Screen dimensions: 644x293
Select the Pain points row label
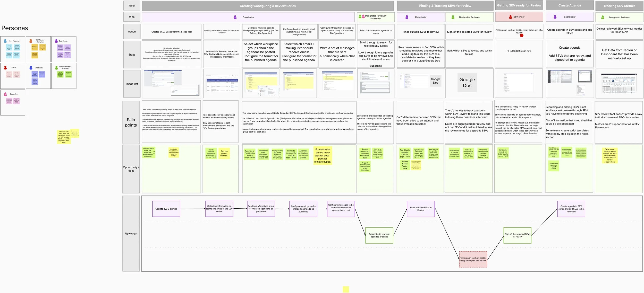pos(131,122)
